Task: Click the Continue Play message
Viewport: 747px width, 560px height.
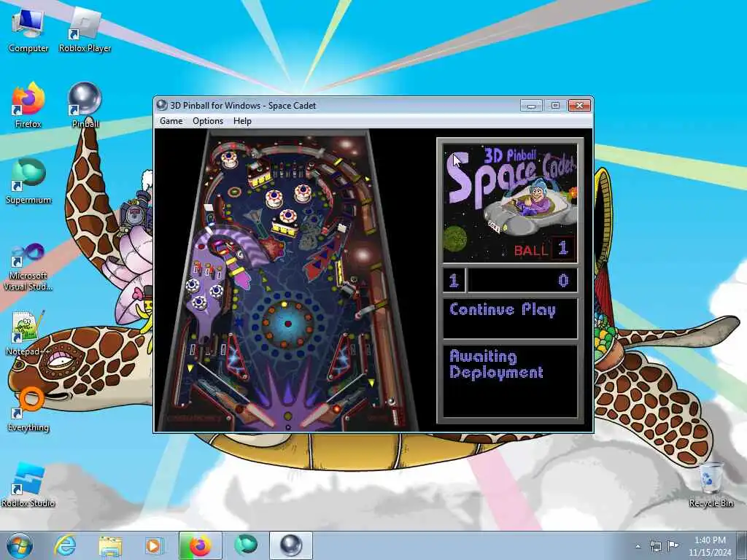Action: tap(503, 310)
